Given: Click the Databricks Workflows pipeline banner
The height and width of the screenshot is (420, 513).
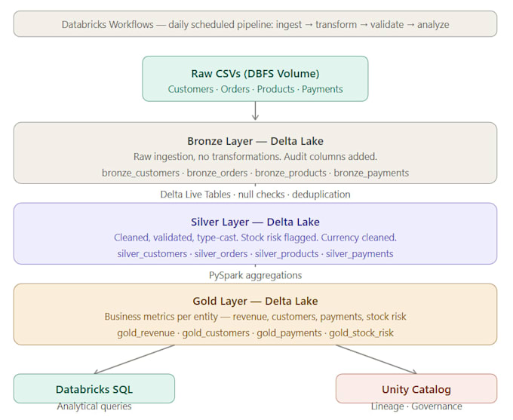Looking at the screenshot, I should (255, 24).
